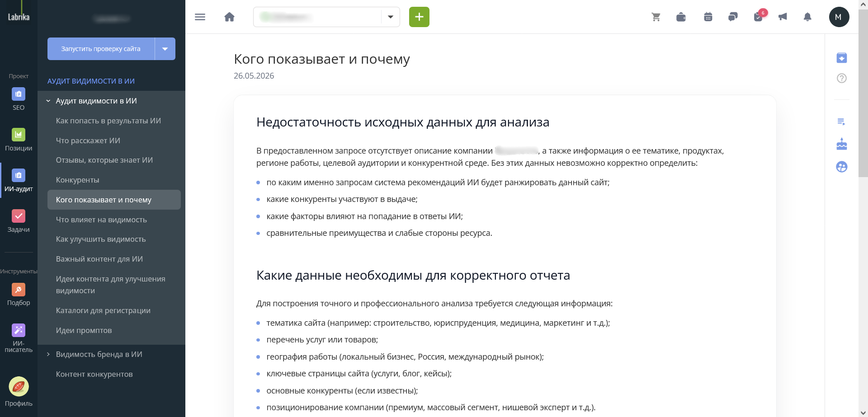The height and width of the screenshot is (417, 868).
Task: Go to the home icon
Action: (x=229, y=17)
